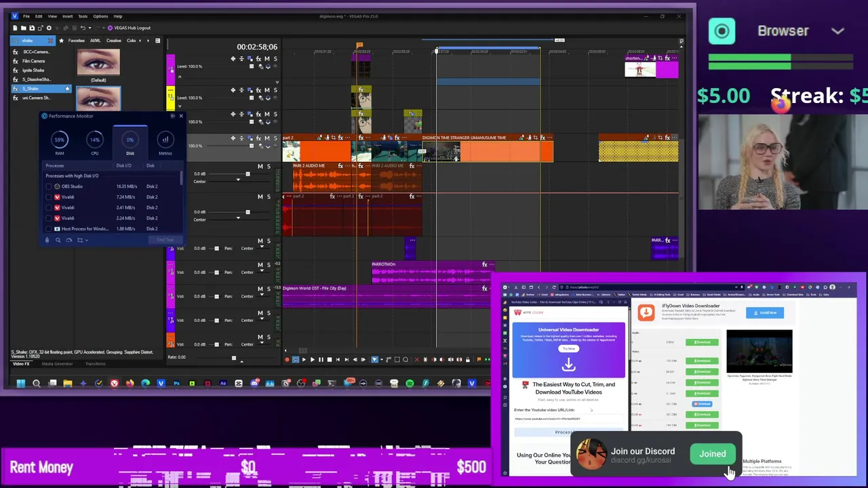Image resolution: width=868 pixels, height=488 pixels.
Task: Click the Performance Monitor search icon
Action: click(58, 240)
